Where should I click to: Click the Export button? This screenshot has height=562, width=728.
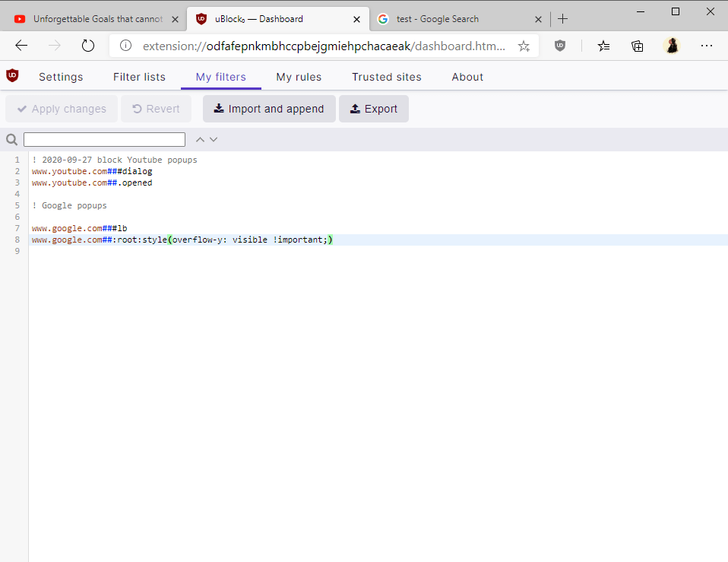coord(373,109)
